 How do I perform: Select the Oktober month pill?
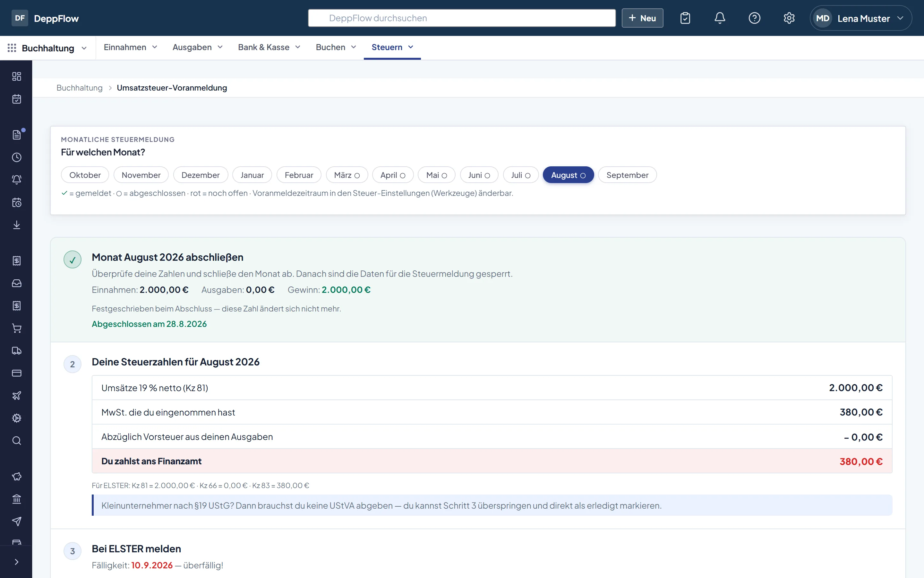(x=85, y=175)
